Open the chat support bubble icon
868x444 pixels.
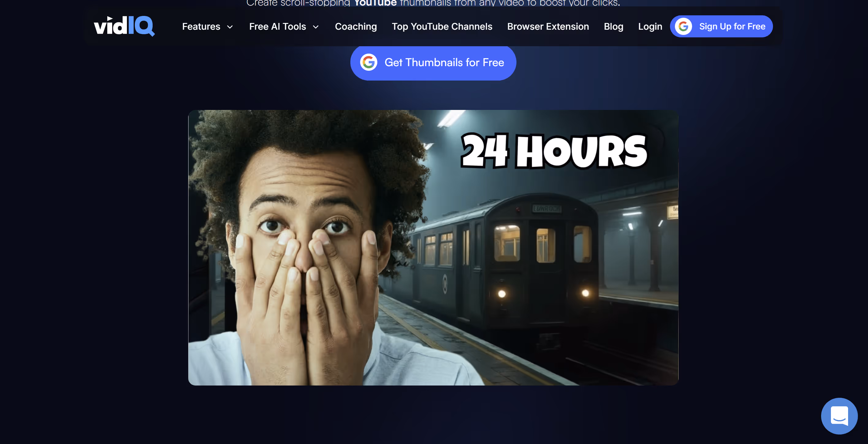pyautogui.click(x=839, y=416)
